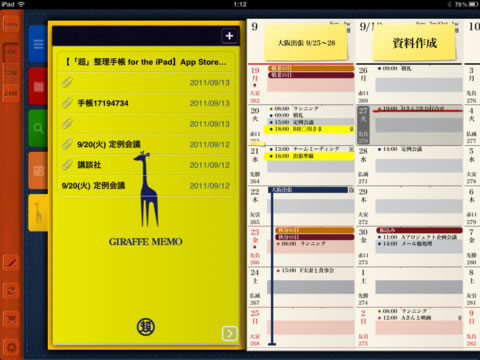480x360 pixels.
Task: Open the 大阪出張 9/25~28 sticky note
Action: pos(306,43)
